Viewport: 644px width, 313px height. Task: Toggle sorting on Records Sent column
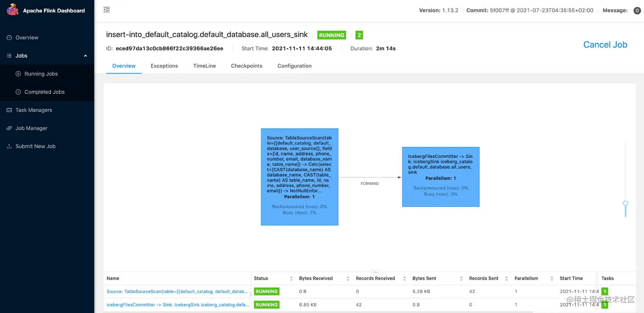pos(507,278)
